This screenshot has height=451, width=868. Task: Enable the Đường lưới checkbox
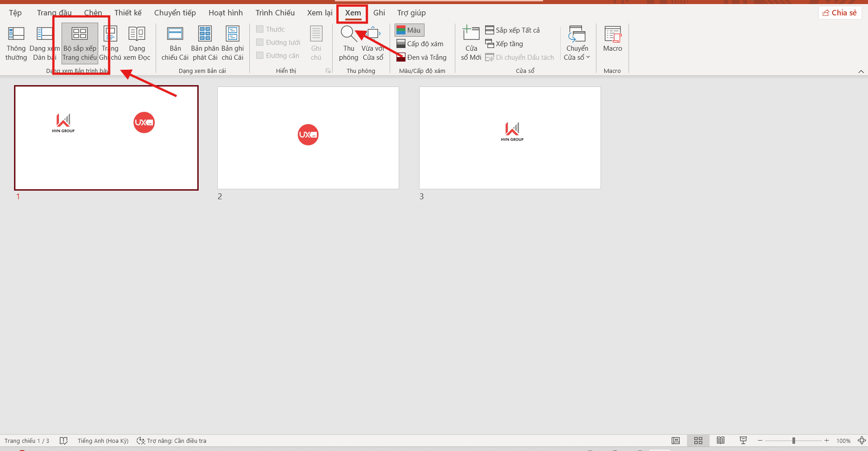259,42
